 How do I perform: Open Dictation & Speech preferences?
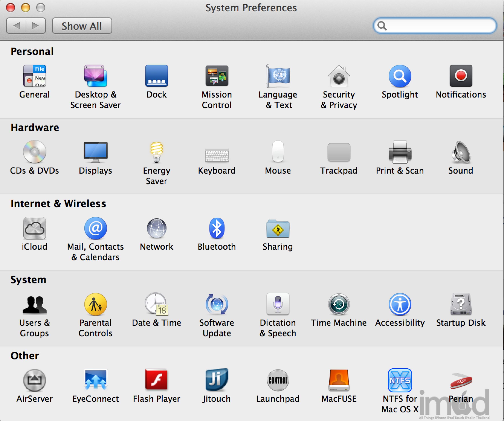(278, 304)
